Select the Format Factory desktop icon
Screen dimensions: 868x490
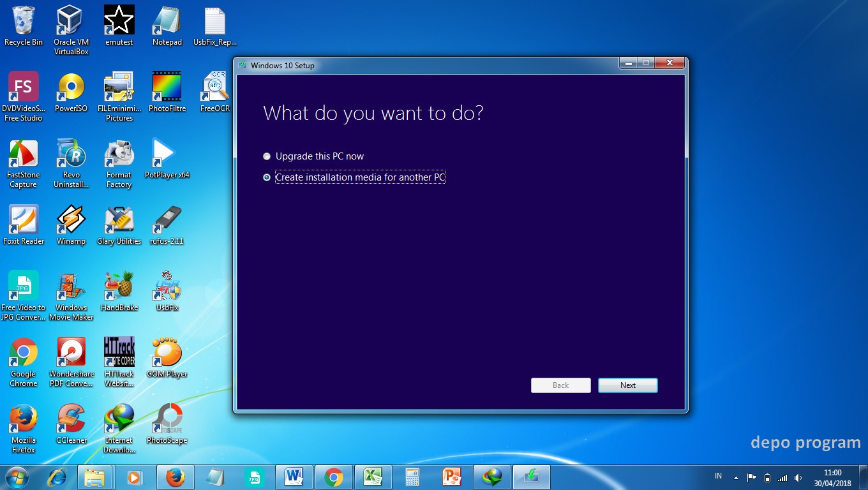click(x=119, y=164)
